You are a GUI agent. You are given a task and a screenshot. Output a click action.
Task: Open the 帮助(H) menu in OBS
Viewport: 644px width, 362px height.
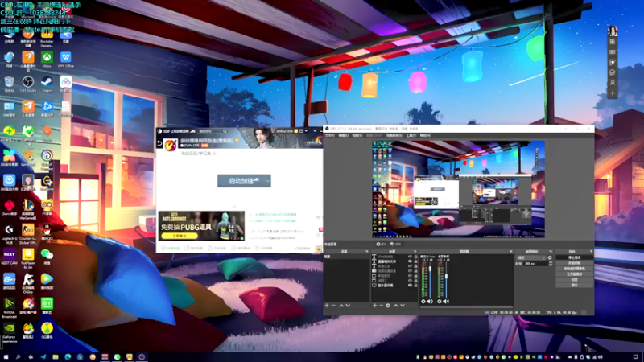click(x=425, y=135)
